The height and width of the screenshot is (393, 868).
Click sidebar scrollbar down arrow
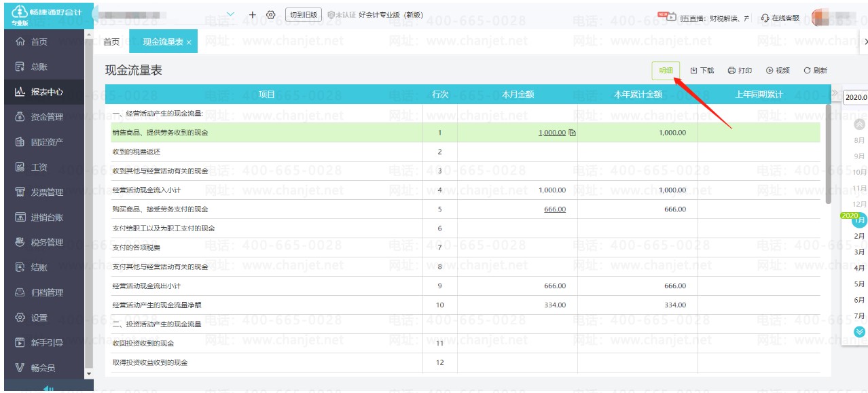(88, 374)
